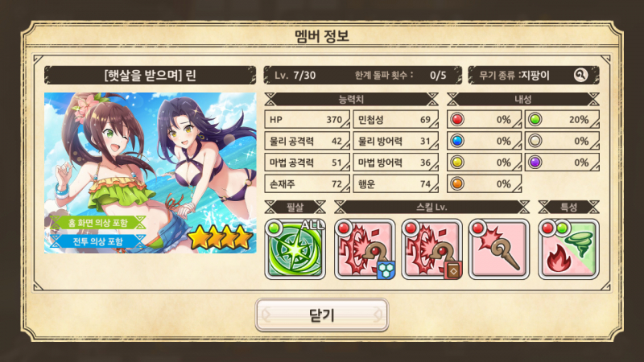Image resolution: width=644 pixels, height=362 pixels.
Task: Tap the purple element resistance orb
Action: click(x=535, y=162)
